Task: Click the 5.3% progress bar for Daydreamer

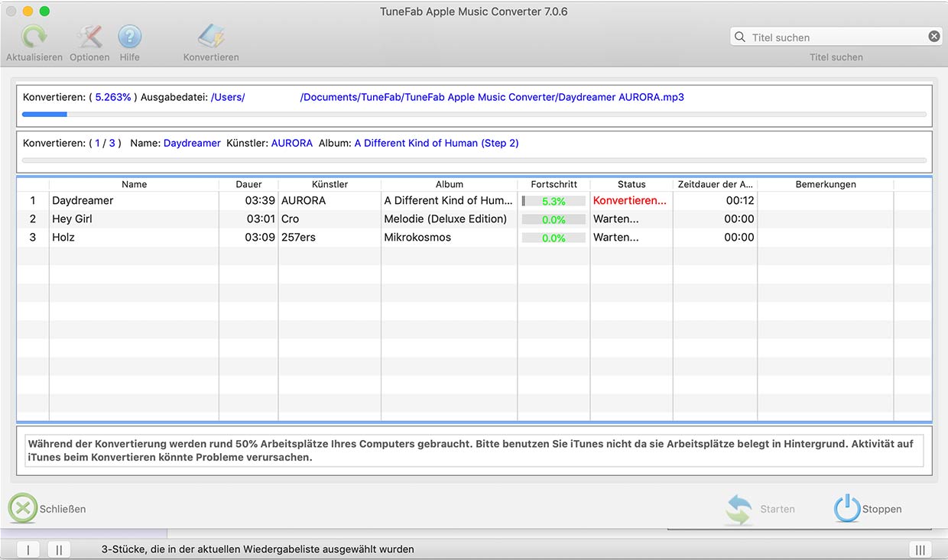Action: coord(554,201)
